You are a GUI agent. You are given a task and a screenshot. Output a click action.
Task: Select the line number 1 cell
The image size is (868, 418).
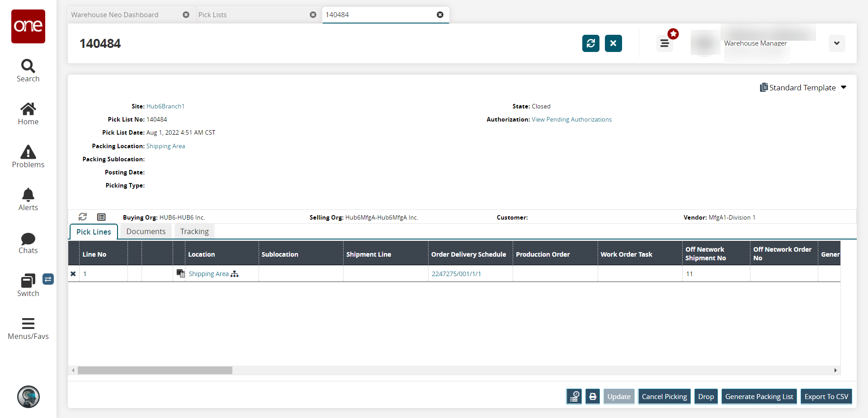(104, 274)
